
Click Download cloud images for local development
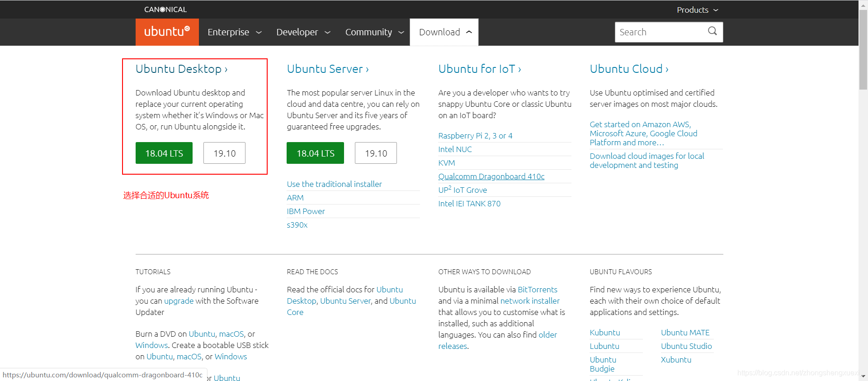pos(647,161)
